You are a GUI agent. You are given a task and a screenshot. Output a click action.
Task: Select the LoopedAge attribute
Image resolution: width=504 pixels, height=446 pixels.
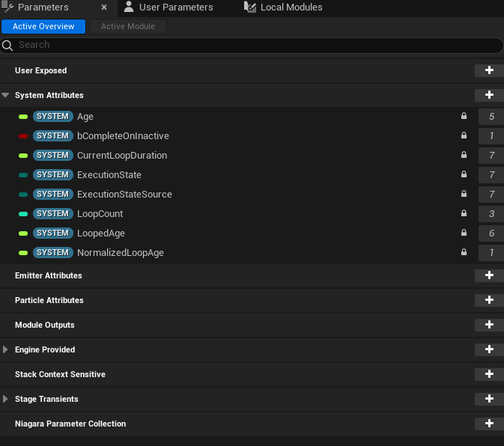click(101, 233)
